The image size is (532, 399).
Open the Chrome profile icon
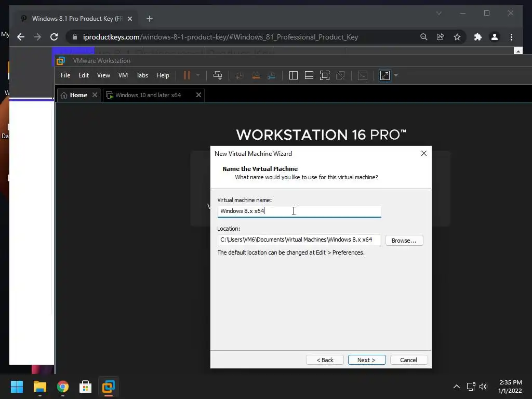pyautogui.click(x=495, y=37)
